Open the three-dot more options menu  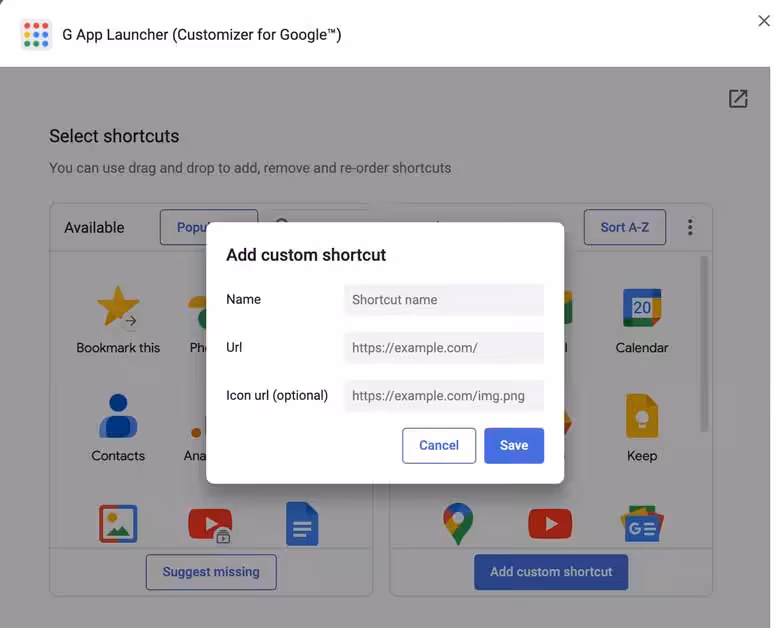tap(690, 227)
